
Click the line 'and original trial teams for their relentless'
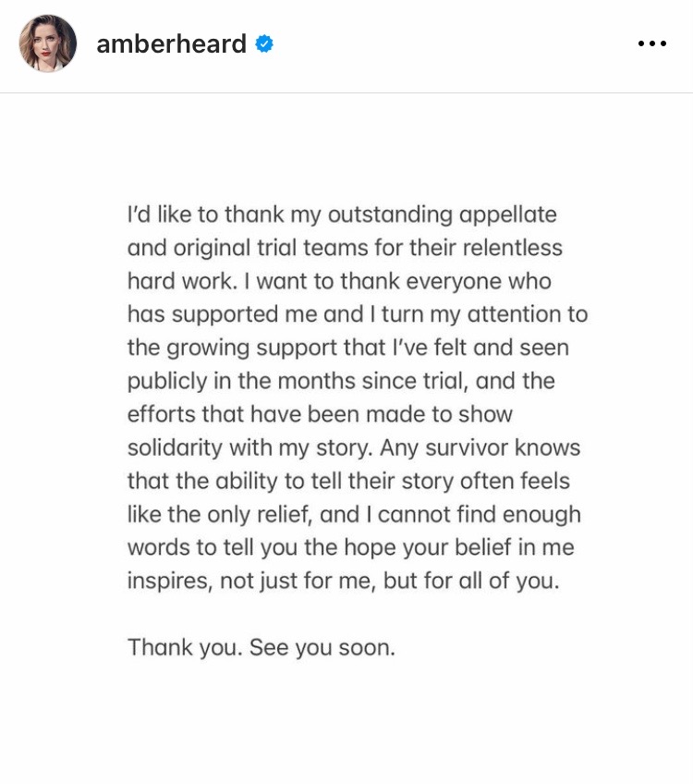(x=345, y=248)
